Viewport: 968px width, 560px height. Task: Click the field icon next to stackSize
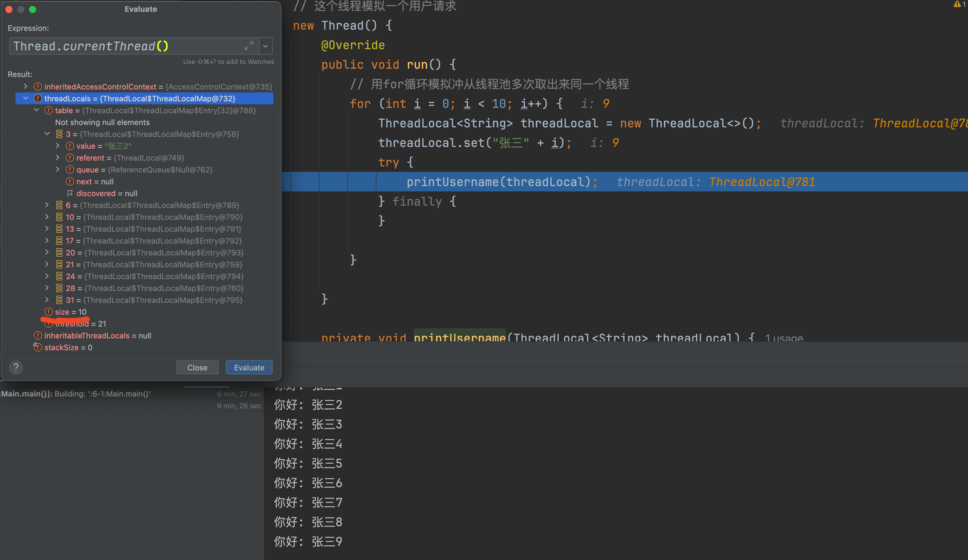click(38, 347)
